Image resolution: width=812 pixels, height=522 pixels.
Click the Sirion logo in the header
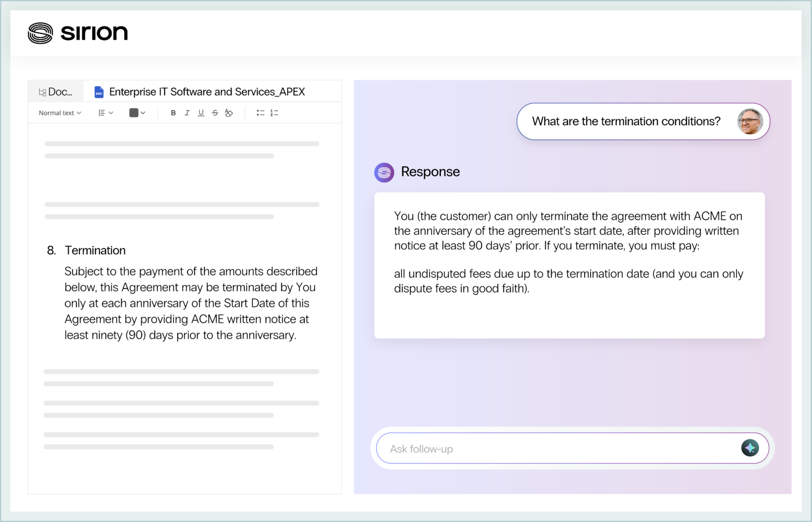[78, 33]
